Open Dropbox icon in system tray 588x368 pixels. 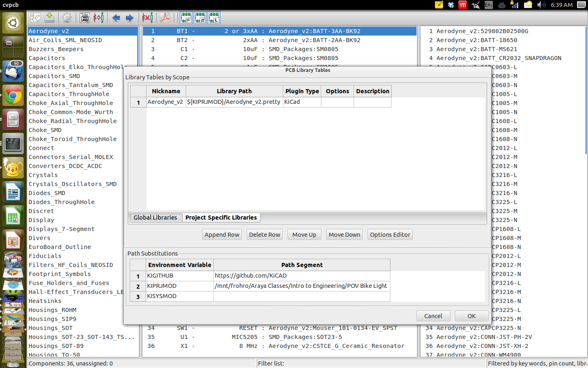pos(451,5)
